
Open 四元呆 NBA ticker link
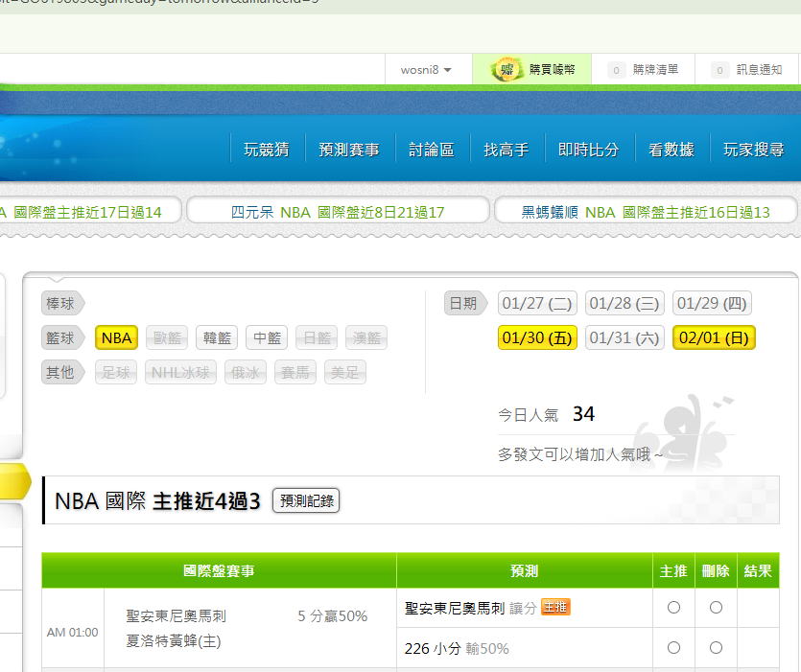pos(338,212)
